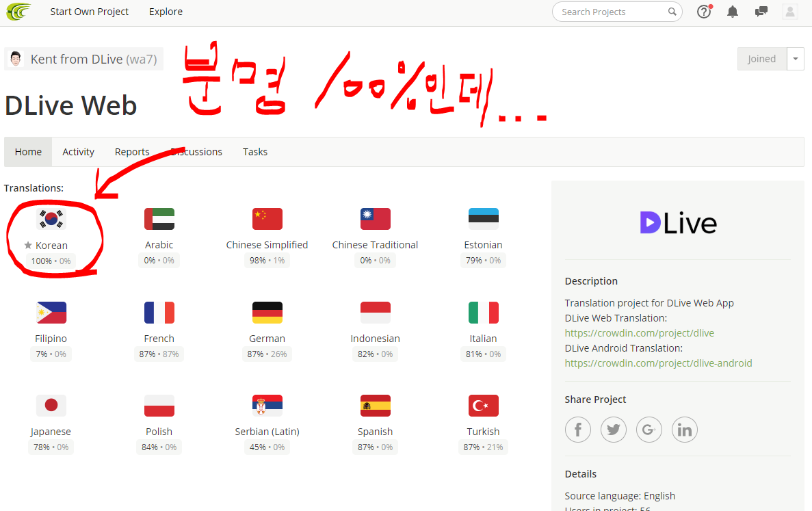
Task: Open the Tasks tab
Action: point(255,152)
